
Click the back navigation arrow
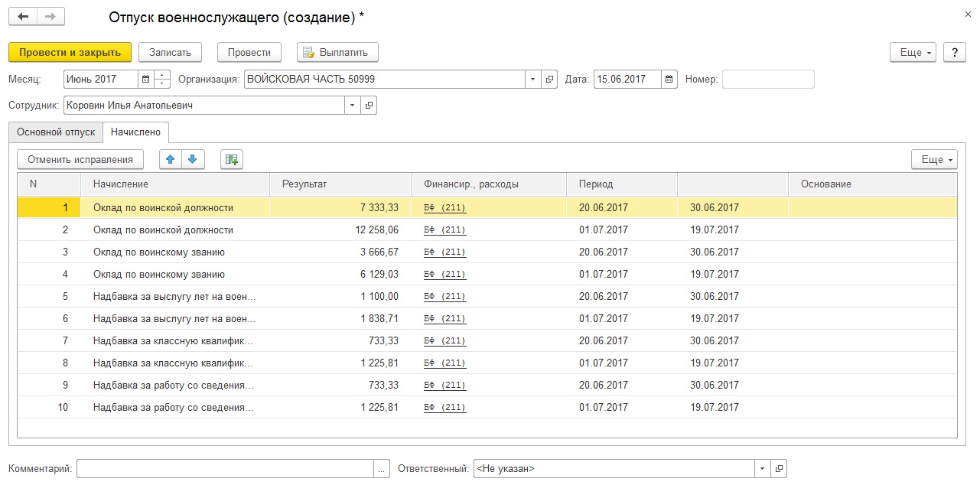click(x=23, y=17)
